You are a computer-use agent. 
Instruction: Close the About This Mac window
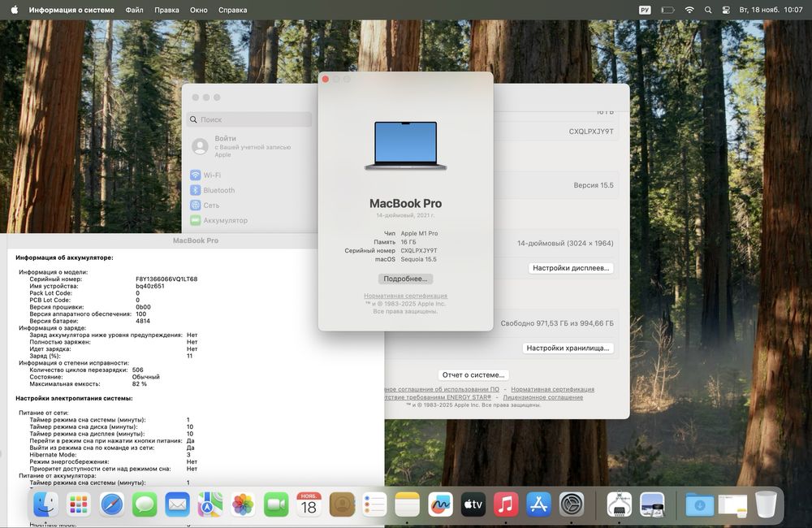pos(326,80)
